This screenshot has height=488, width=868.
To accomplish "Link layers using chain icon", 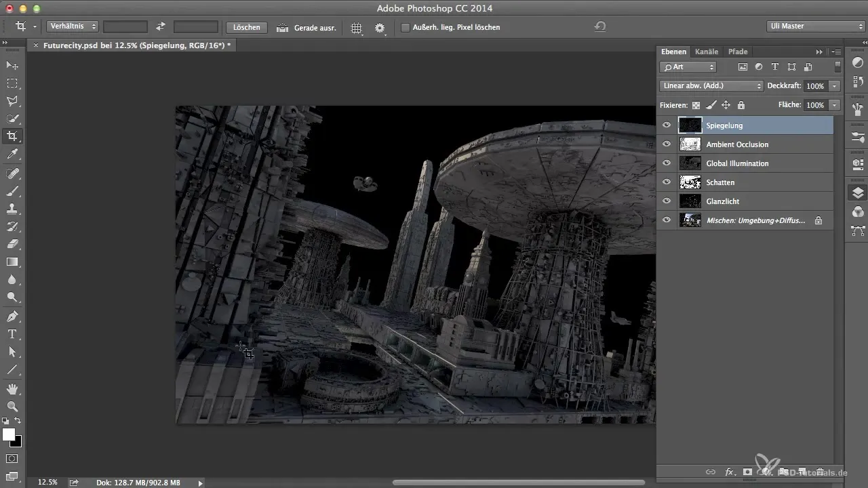I will tap(711, 472).
